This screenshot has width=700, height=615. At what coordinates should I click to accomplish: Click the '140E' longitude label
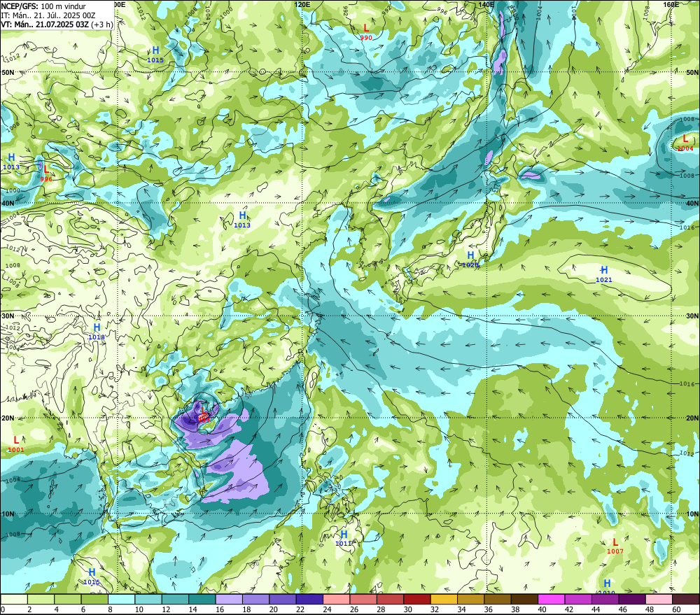486,4
